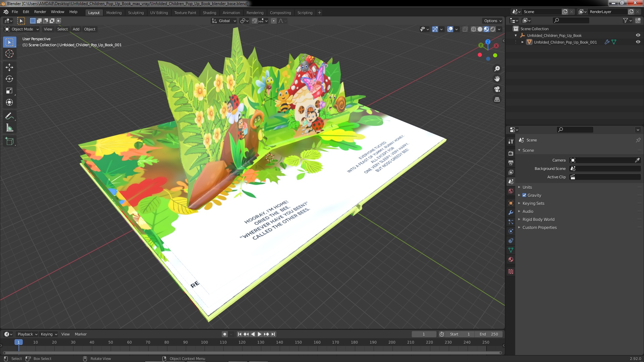Select the Cursor tool in the toolbar
The image size is (644, 362).
[9, 54]
